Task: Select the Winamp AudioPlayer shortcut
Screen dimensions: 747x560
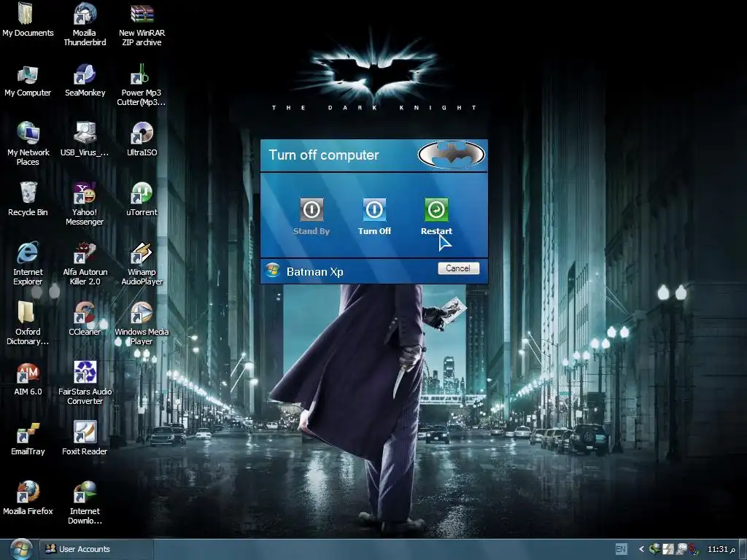Action: tap(142, 263)
